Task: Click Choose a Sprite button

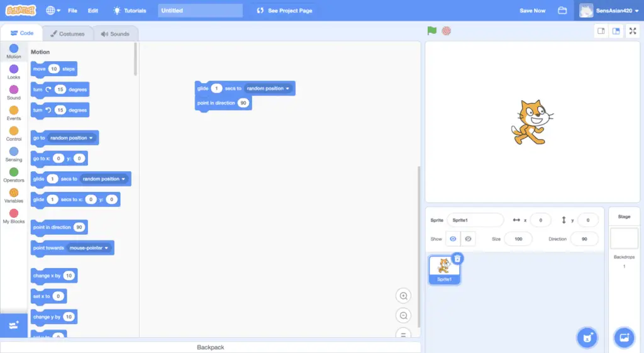Action: (587, 338)
